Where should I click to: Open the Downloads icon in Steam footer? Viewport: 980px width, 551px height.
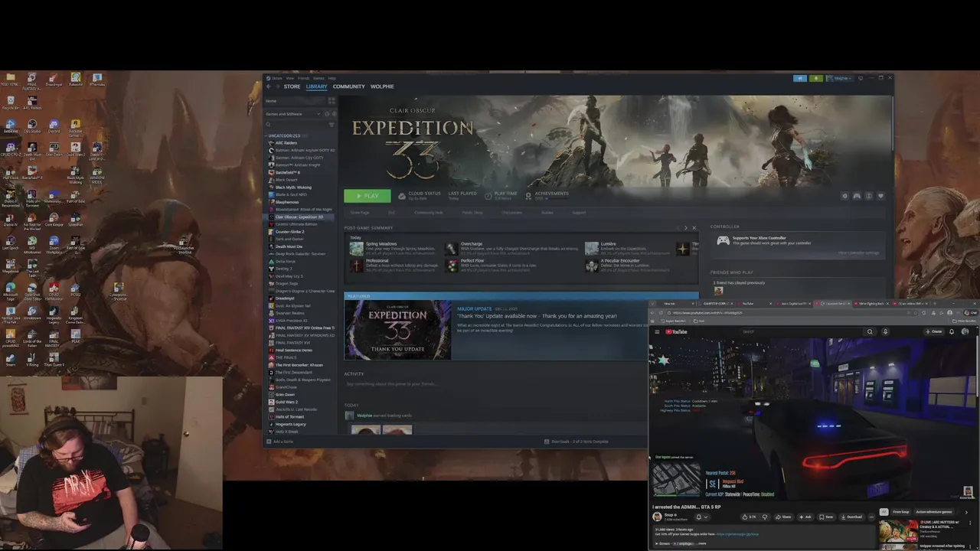click(x=547, y=442)
